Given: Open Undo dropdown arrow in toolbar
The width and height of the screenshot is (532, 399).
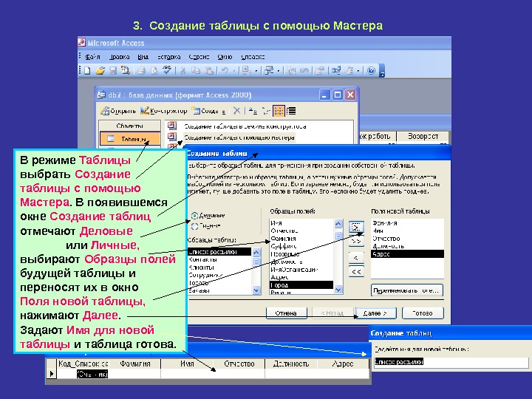Looking at the screenshot, I should pyautogui.click(x=233, y=71).
